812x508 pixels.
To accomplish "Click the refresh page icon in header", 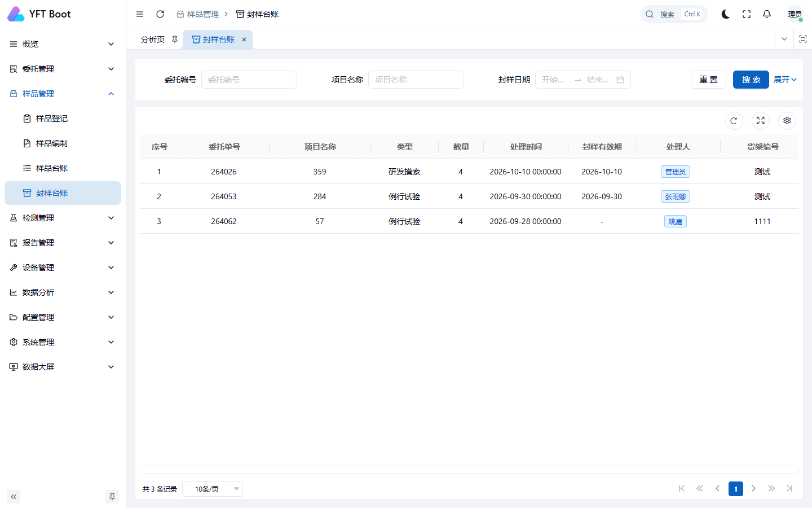I will click(160, 14).
